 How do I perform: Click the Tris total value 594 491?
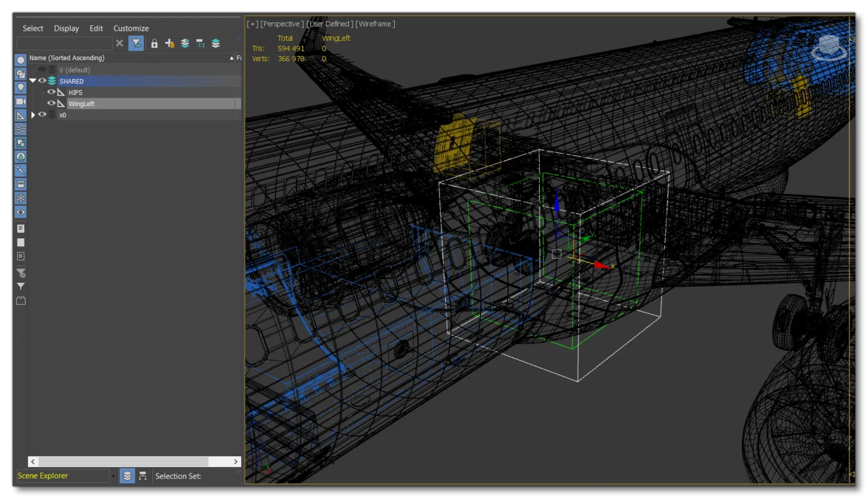(291, 48)
